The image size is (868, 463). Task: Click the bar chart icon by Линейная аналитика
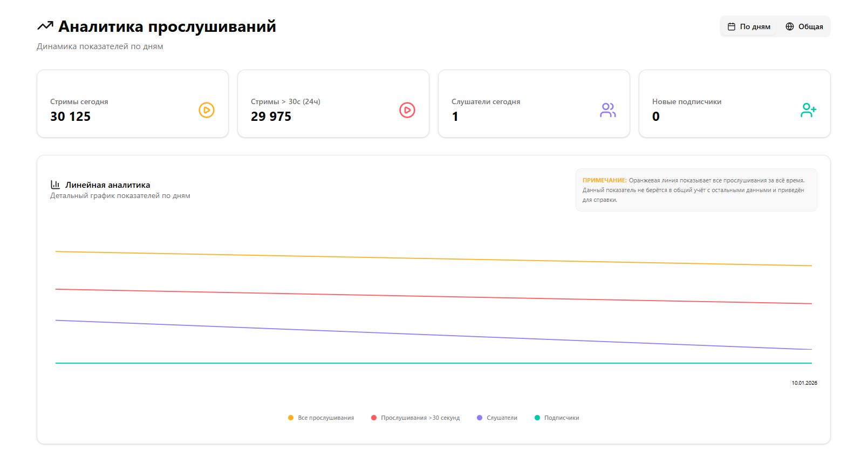click(55, 185)
